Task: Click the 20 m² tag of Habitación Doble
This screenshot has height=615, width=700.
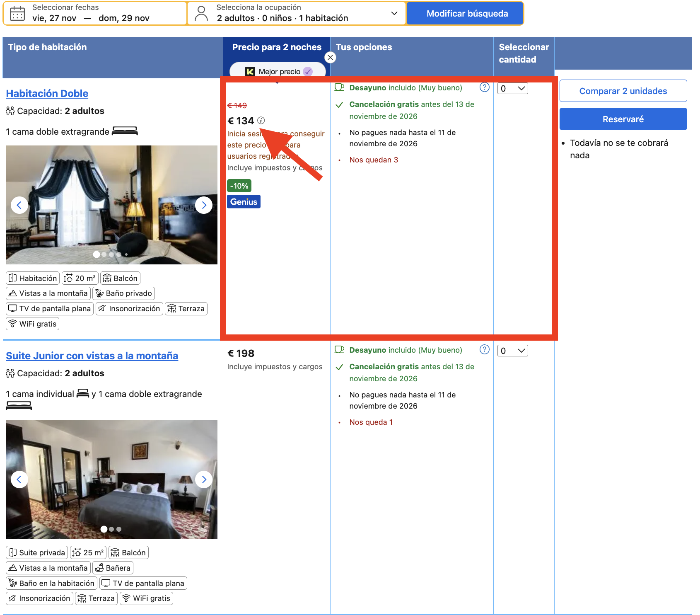Action: [80, 278]
